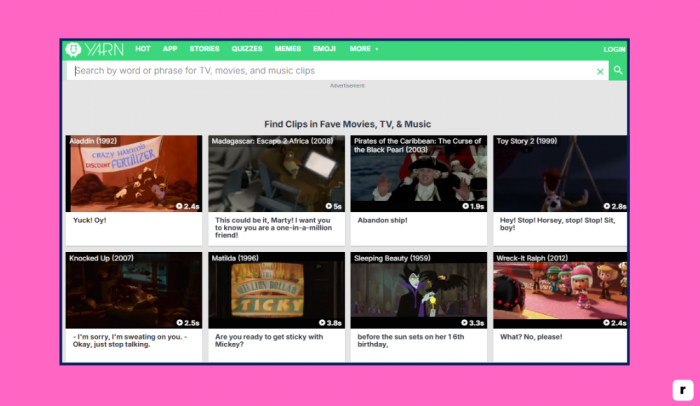Viewport: 700px width, 406px height.
Task: Expand the MORE dropdown menu
Action: [363, 49]
